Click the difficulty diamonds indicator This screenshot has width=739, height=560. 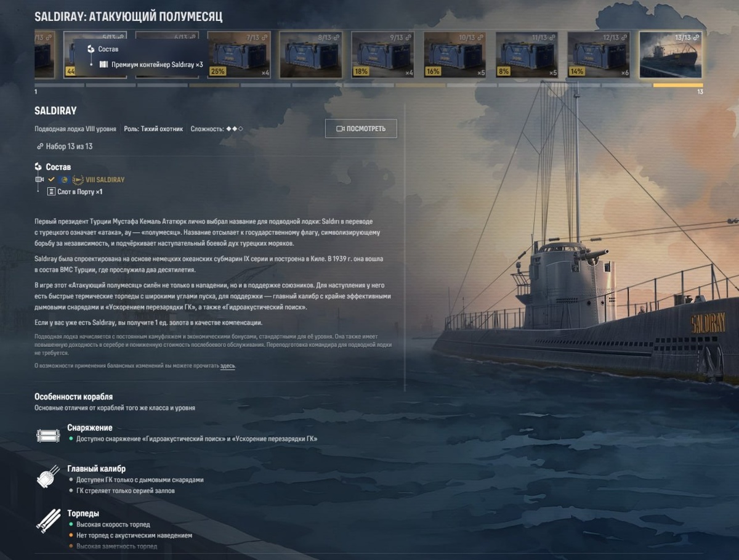[234, 129]
